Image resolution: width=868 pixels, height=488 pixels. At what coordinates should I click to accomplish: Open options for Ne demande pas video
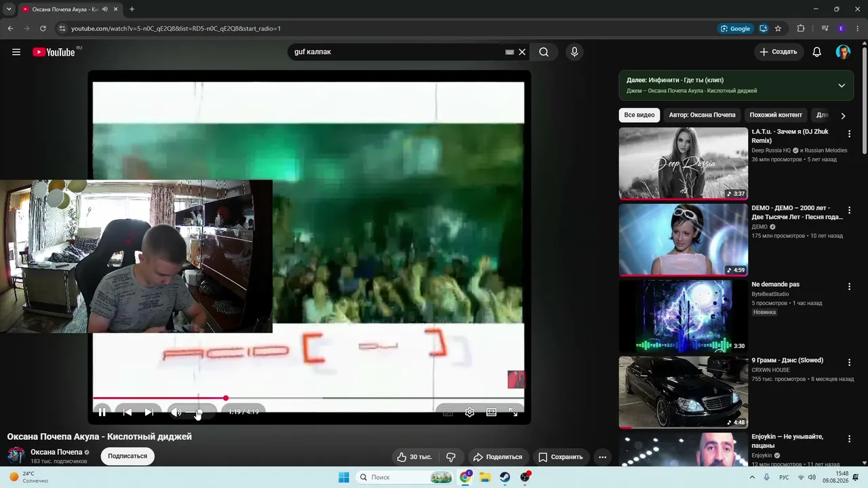[849, 287]
